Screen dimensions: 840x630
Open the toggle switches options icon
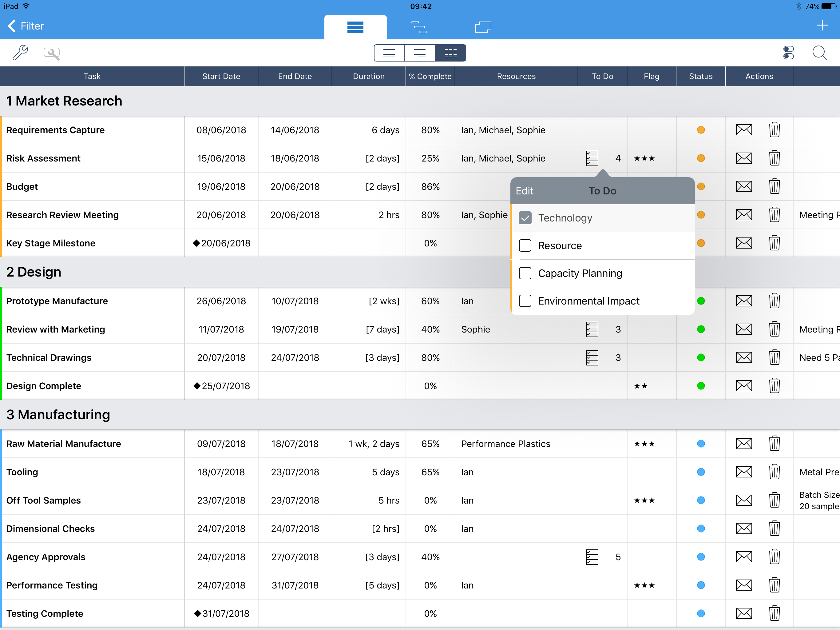coord(788,53)
